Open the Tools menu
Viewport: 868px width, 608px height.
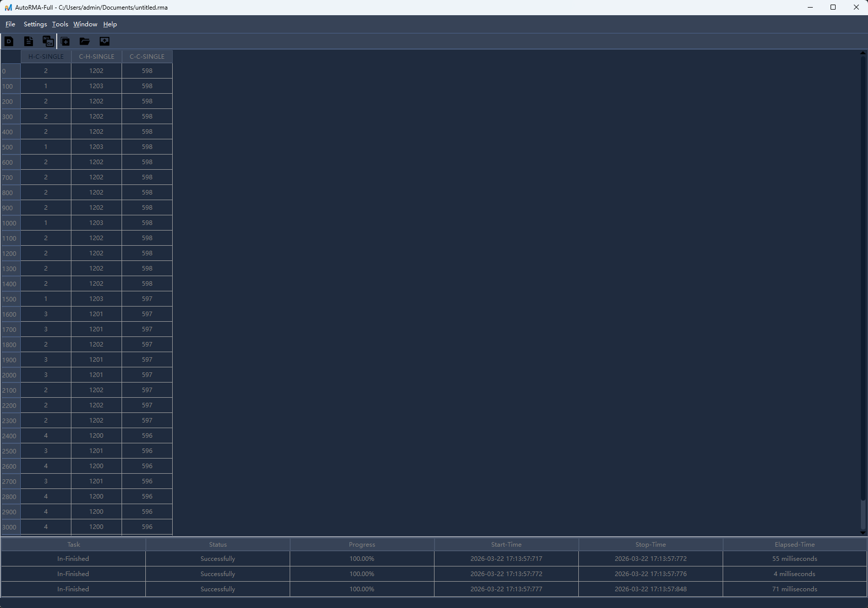[60, 24]
